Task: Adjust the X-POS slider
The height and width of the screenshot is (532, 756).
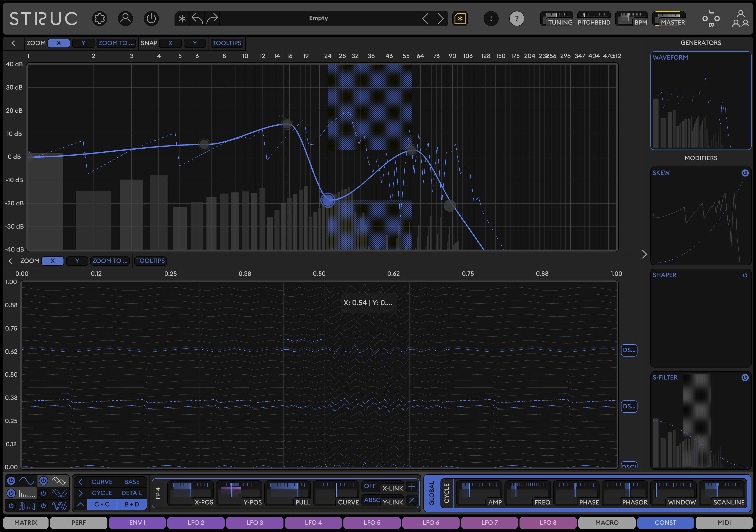Action: click(x=191, y=493)
